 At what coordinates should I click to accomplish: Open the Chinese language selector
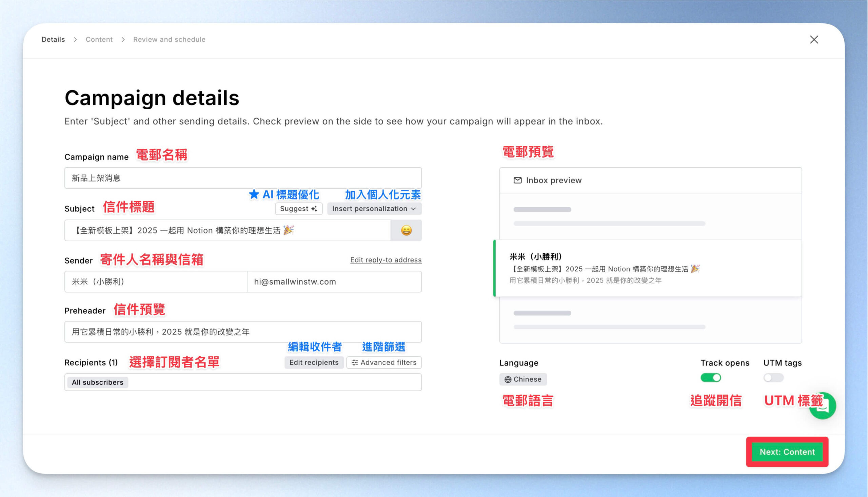(522, 379)
